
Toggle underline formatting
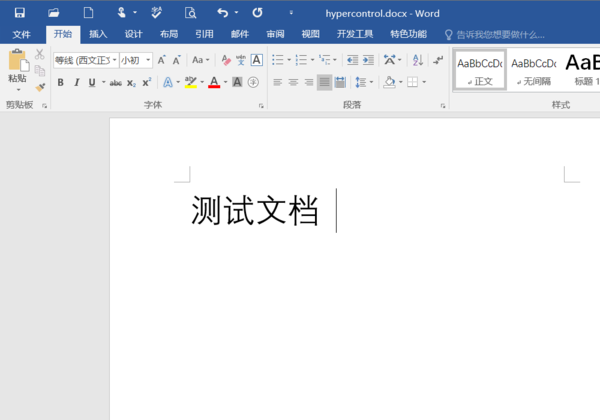click(x=92, y=82)
